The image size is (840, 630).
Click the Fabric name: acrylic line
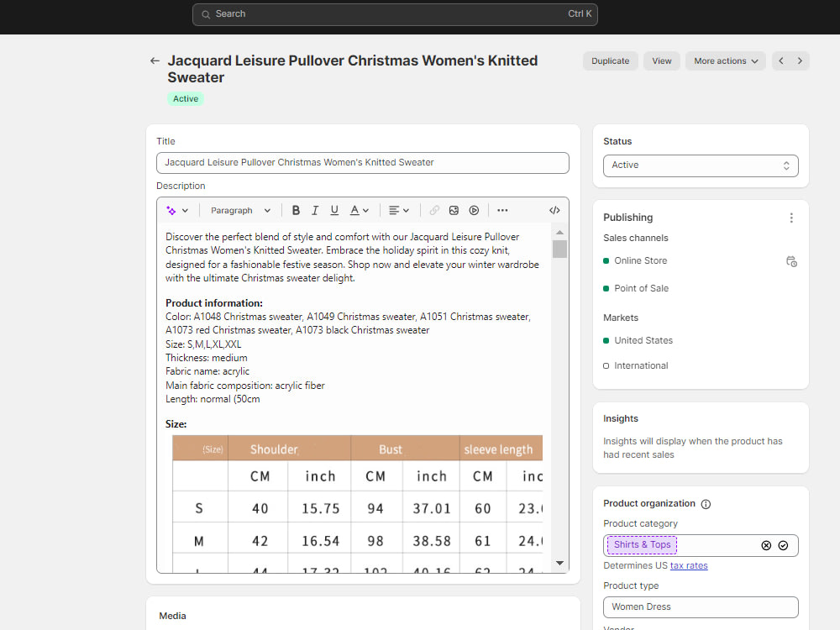pos(207,372)
